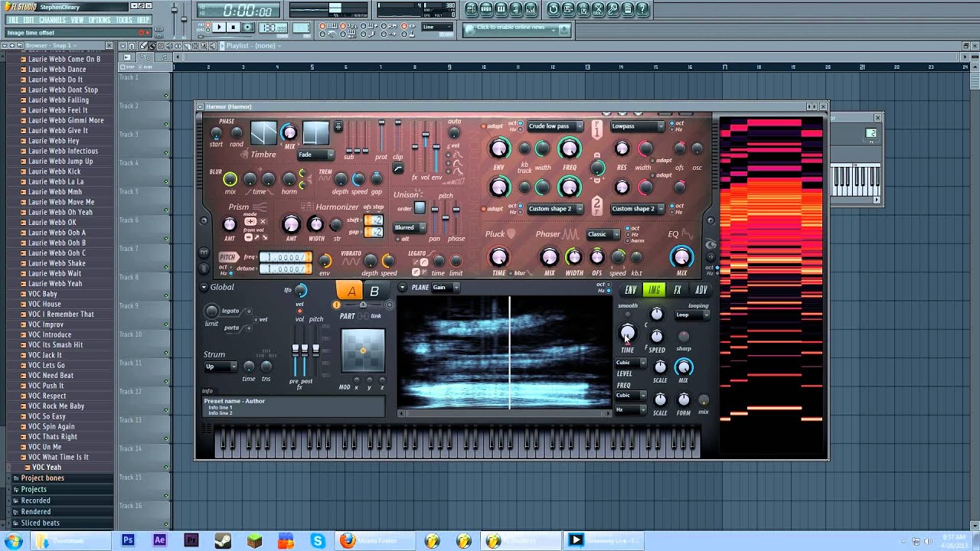Screen dimensions: 980x551
Task: Start playback with the transport Play button
Action: click(x=219, y=28)
